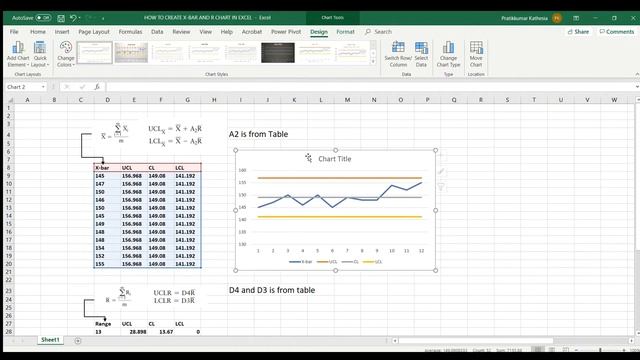Open the Review tab
Viewport: 640px width, 360px height.
click(181, 31)
